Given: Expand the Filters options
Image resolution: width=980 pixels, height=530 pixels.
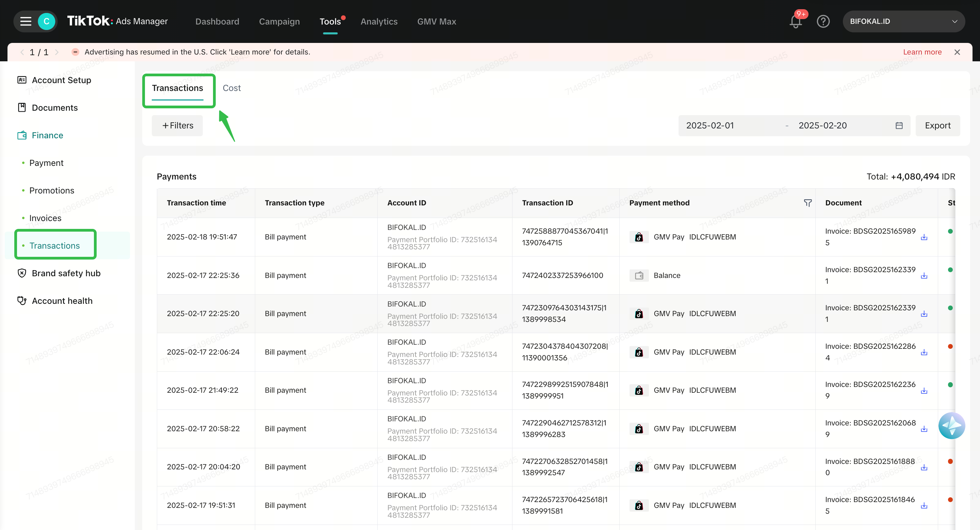Looking at the screenshot, I should coord(177,126).
